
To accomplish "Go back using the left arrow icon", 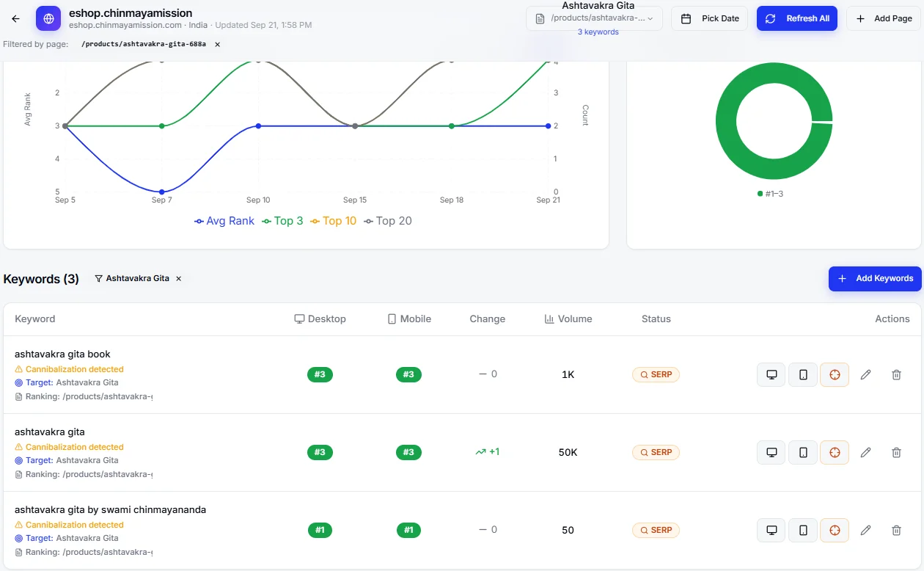I will click(15, 18).
